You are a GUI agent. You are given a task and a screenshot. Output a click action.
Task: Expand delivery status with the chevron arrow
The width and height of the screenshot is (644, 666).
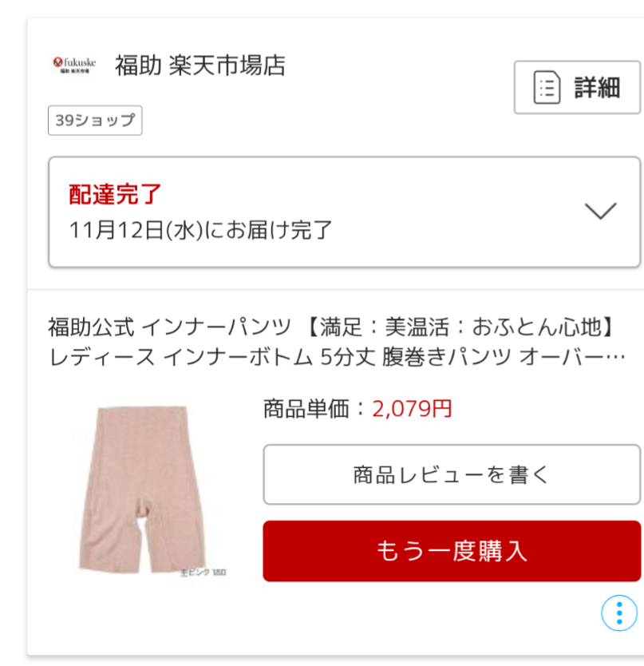(600, 211)
